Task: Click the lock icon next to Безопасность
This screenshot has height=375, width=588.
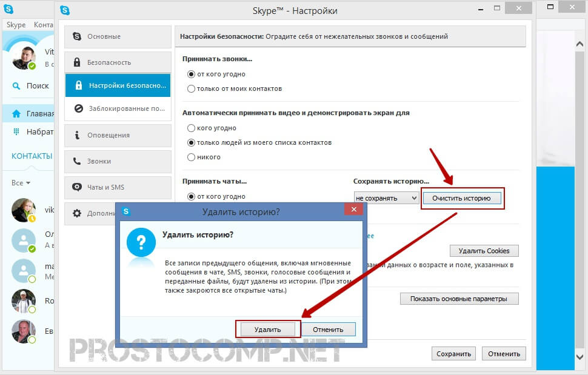Action: point(77,62)
